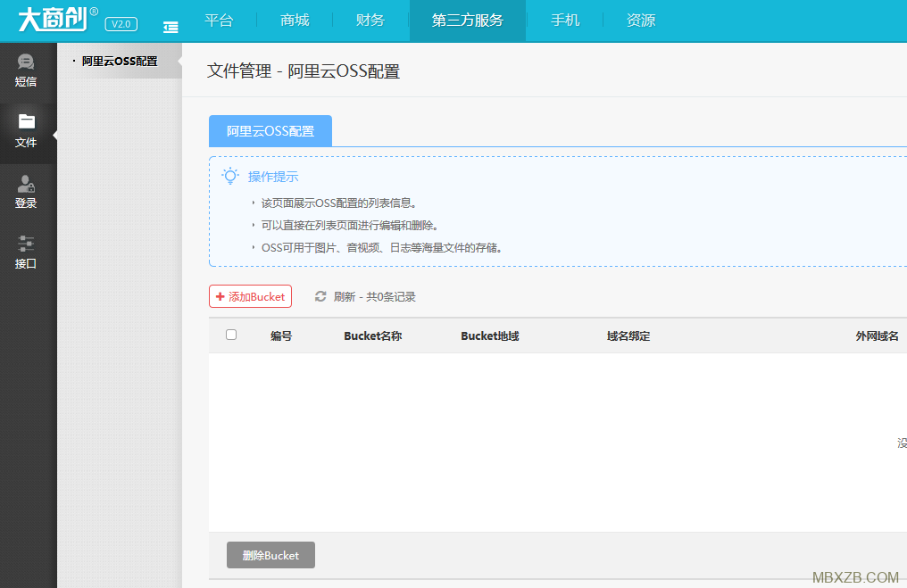This screenshot has height=588, width=907.
Task: Tick the select-all checkbox in table header
Action: pyautogui.click(x=231, y=335)
